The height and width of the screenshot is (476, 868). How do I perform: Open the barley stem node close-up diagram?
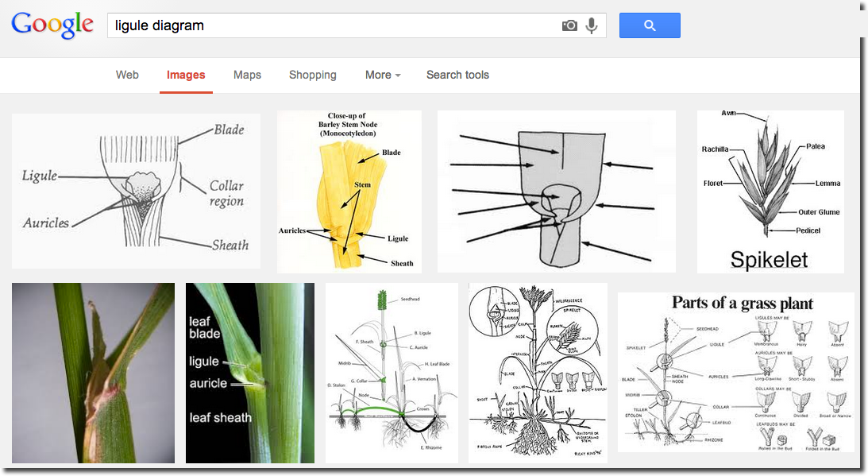pos(349,190)
